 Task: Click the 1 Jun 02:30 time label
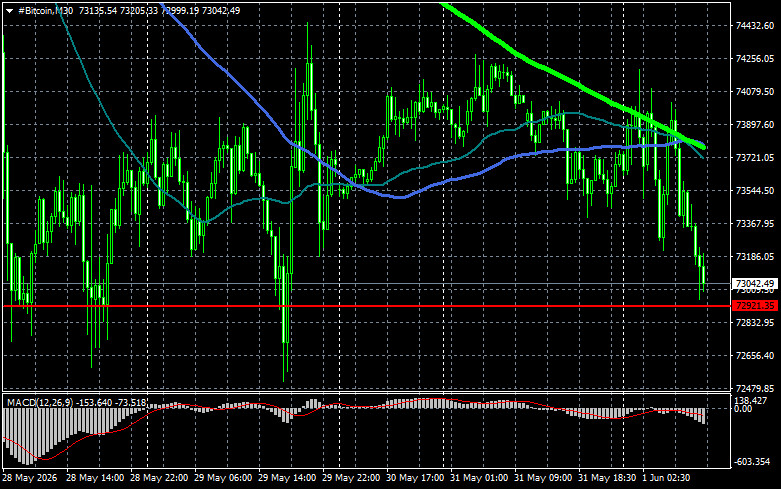click(666, 478)
